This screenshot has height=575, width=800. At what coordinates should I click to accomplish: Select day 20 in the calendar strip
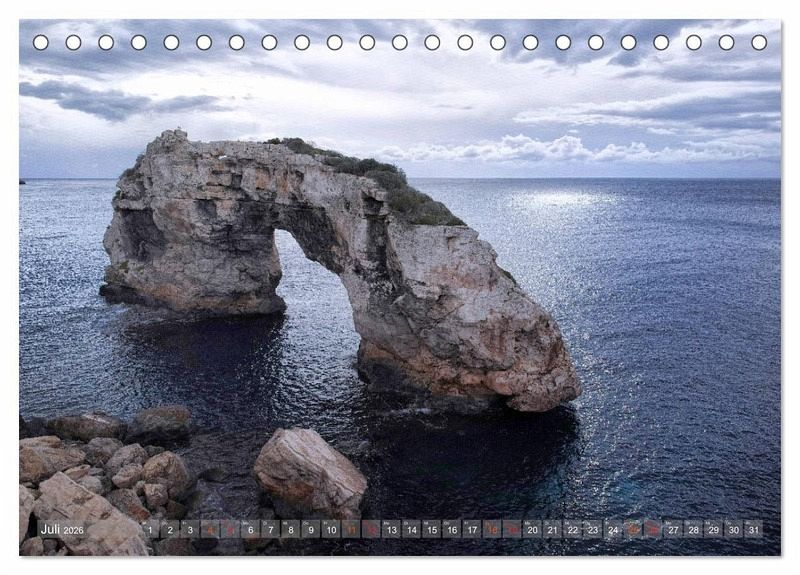[533, 529]
